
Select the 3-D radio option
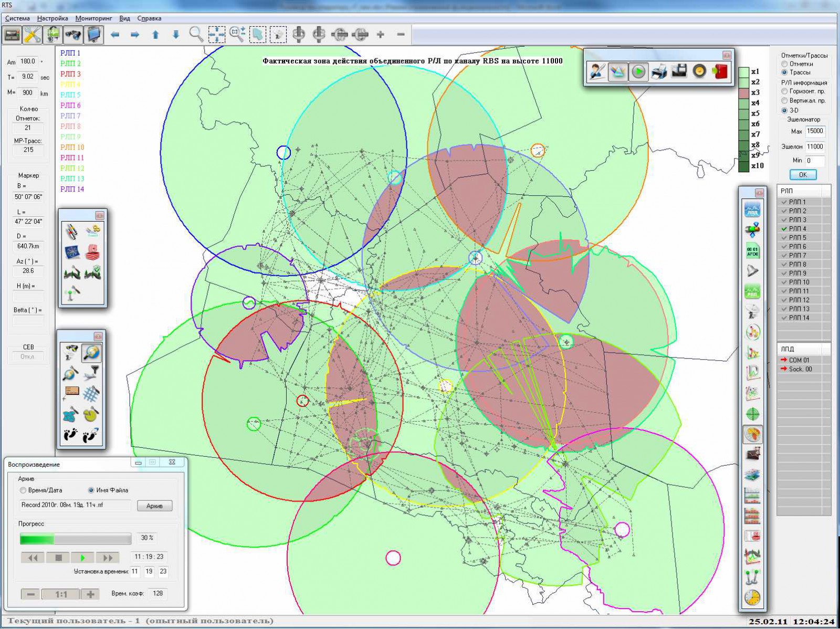785,110
